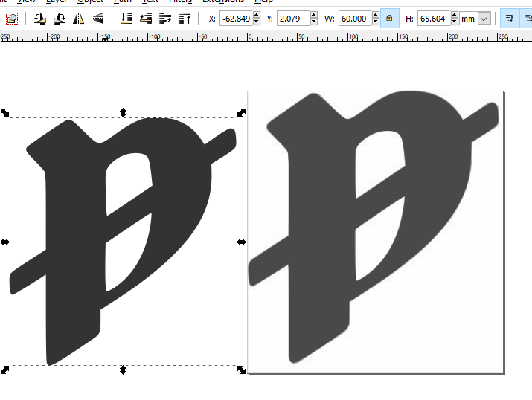Open the Layer menu

(x=56, y=2)
